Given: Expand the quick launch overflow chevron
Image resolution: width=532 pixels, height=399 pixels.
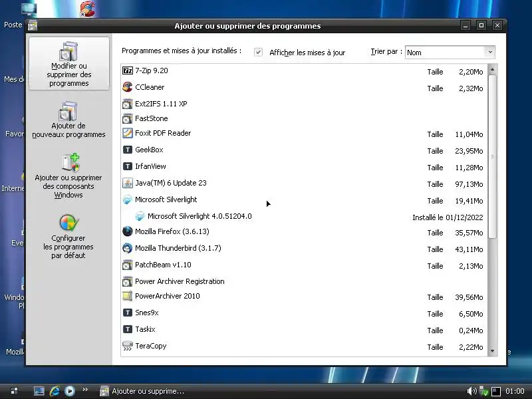Looking at the screenshot, I should click(x=85, y=390).
